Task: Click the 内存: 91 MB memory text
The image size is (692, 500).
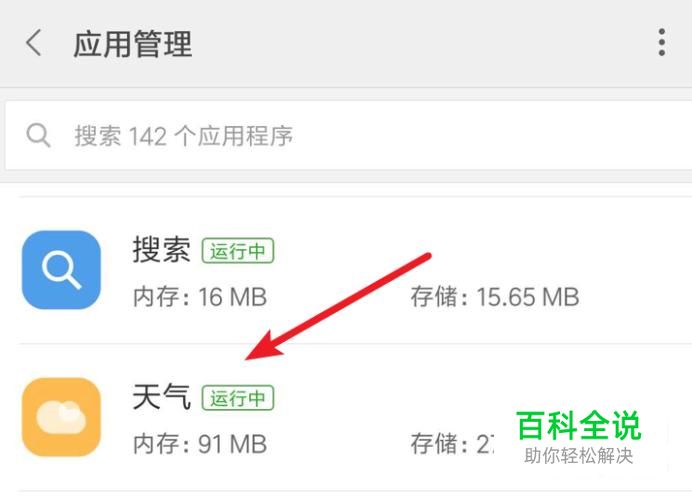Action: point(200,444)
